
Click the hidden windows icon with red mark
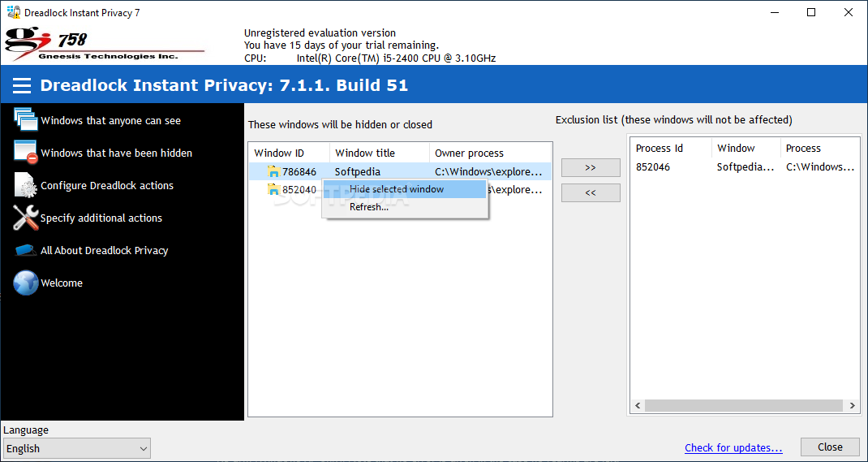(x=25, y=153)
